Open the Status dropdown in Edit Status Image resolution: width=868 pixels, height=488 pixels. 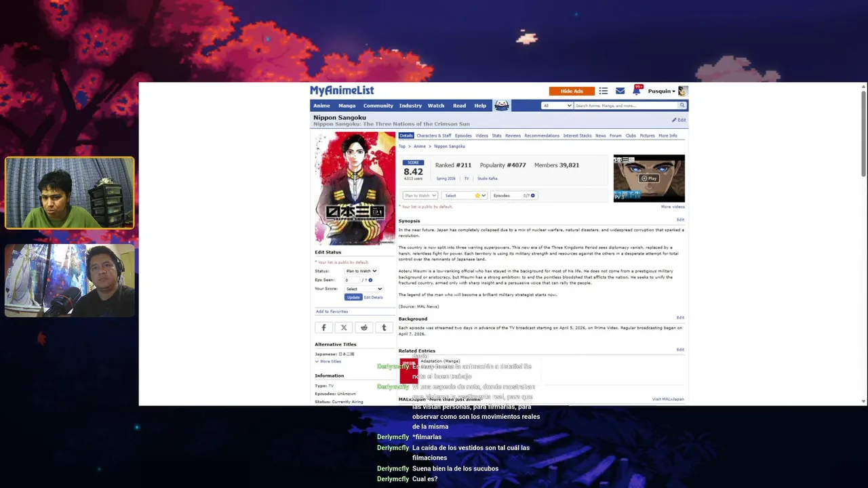pyautogui.click(x=361, y=271)
